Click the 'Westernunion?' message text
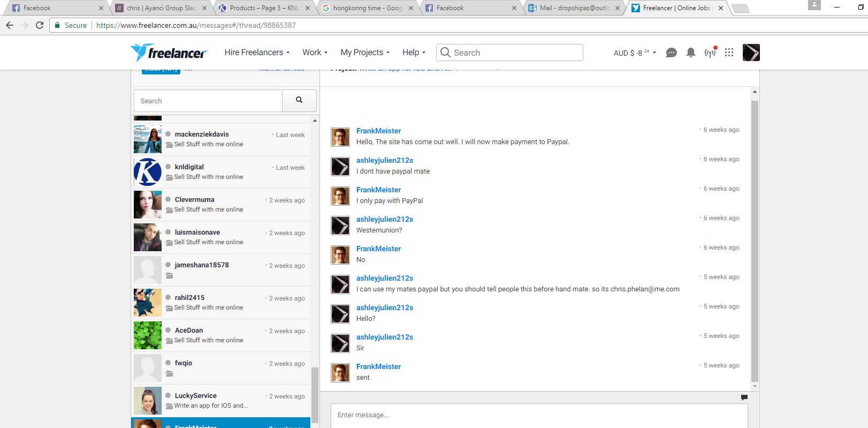This screenshot has height=428, width=868. [x=379, y=230]
